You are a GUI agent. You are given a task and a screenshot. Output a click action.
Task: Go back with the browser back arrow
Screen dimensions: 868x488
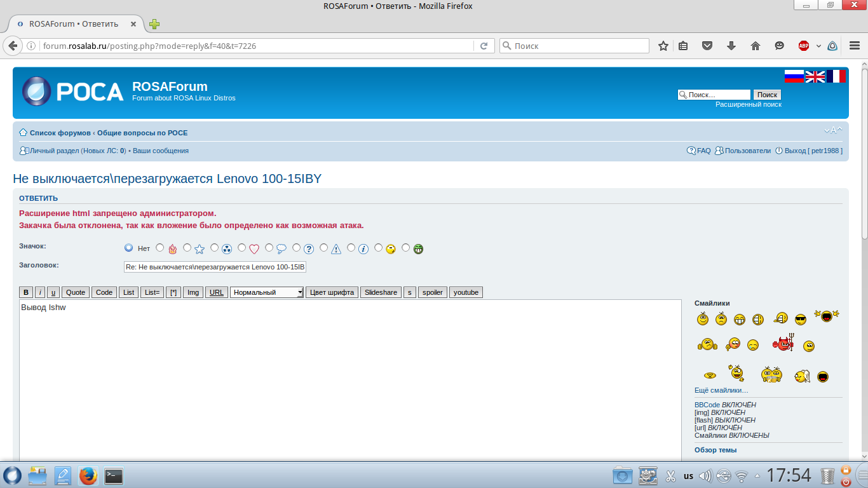(12, 46)
